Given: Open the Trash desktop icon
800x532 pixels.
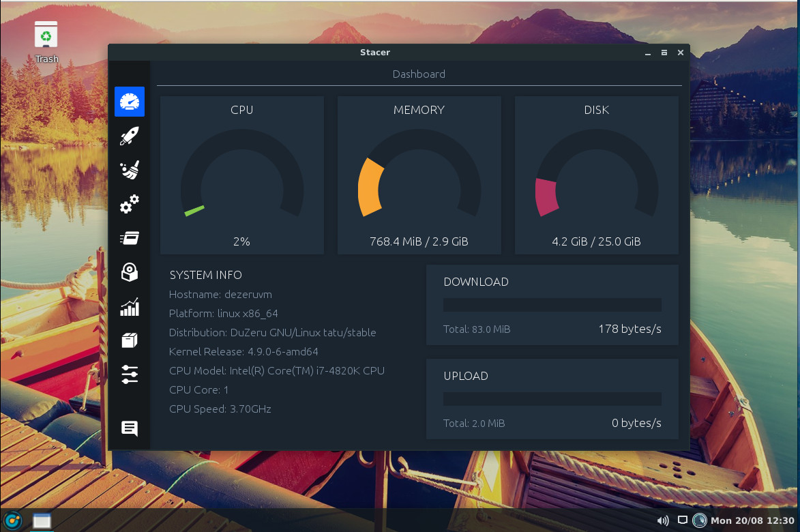Looking at the screenshot, I should click(46, 42).
